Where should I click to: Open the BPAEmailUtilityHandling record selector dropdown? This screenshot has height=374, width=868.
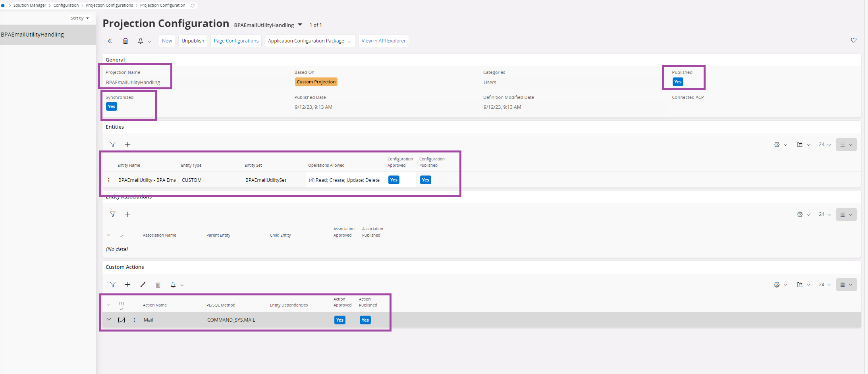(300, 25)
